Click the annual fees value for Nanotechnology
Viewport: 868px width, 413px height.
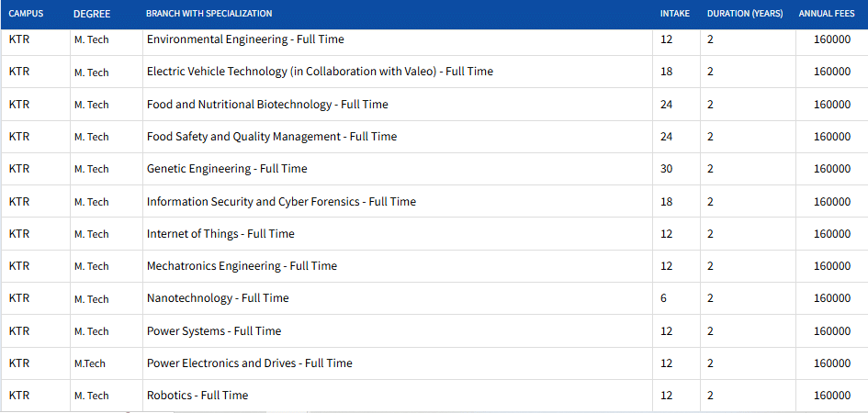(x=831, y=298)
